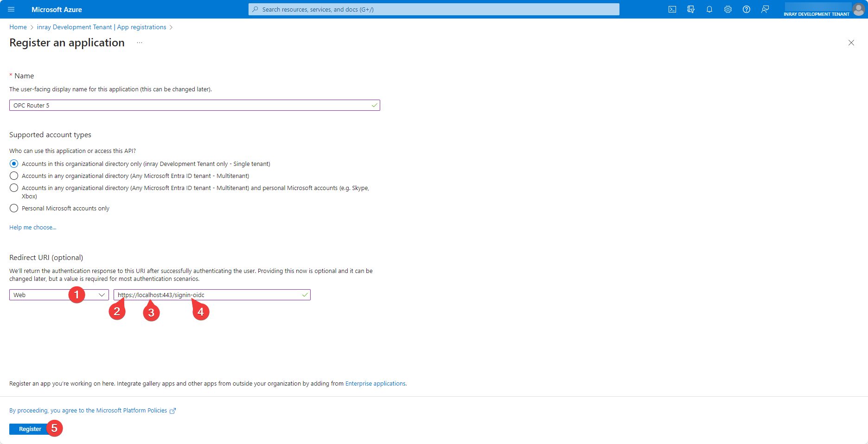Click the search resources, services, and docs box
Viewport: 868px width, 444px height.
(434, 9)
